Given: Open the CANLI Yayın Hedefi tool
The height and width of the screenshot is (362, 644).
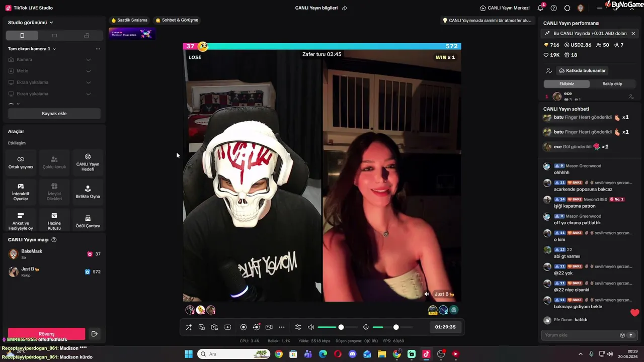Looking at the screenshot, I should [88, 162].
